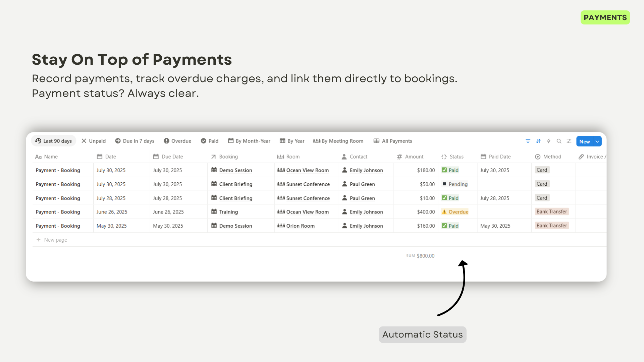
Task: Open Client Briefing booking in $50.00 row
Action: point(232,184)
